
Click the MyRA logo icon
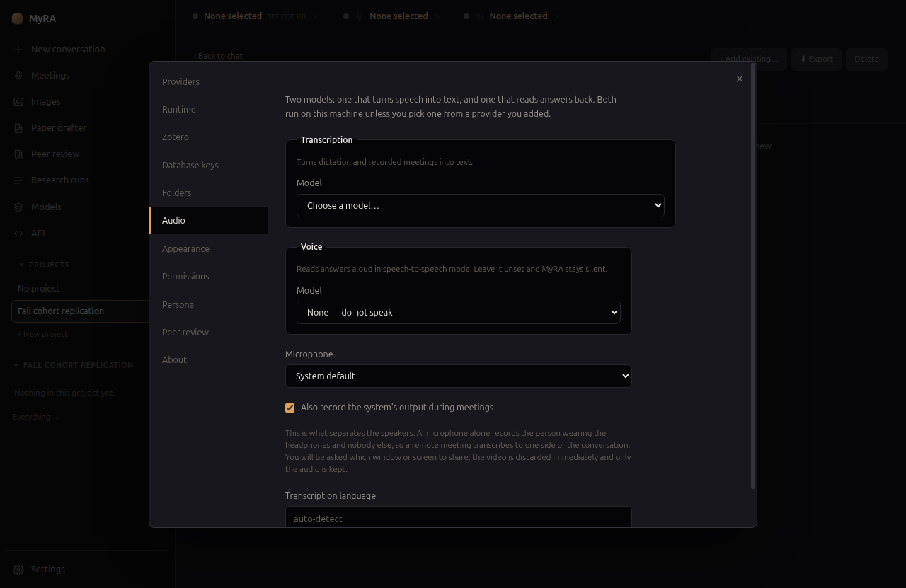click(x=18, y=19)
